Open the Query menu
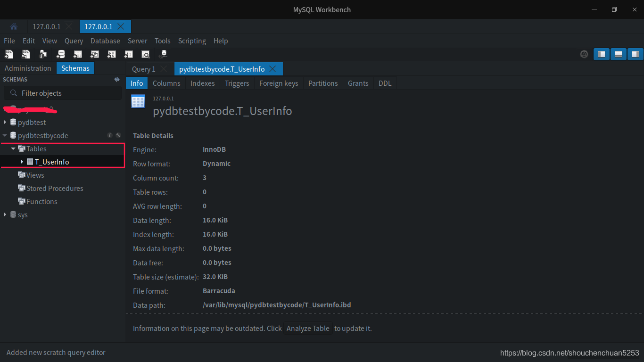Viewport: 644px width, 362px height. [74, 41]
